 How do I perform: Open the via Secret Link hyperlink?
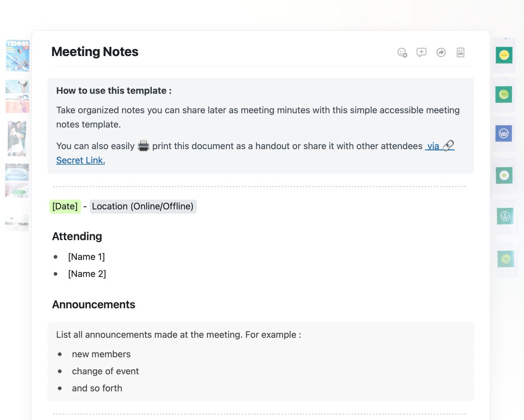pos(81,160)
